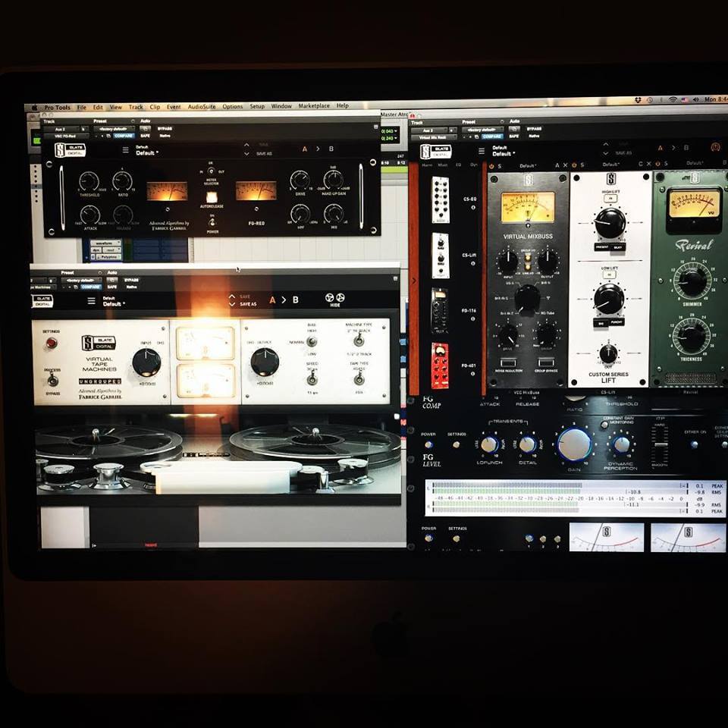Open the Track menu

coord(136,107)
